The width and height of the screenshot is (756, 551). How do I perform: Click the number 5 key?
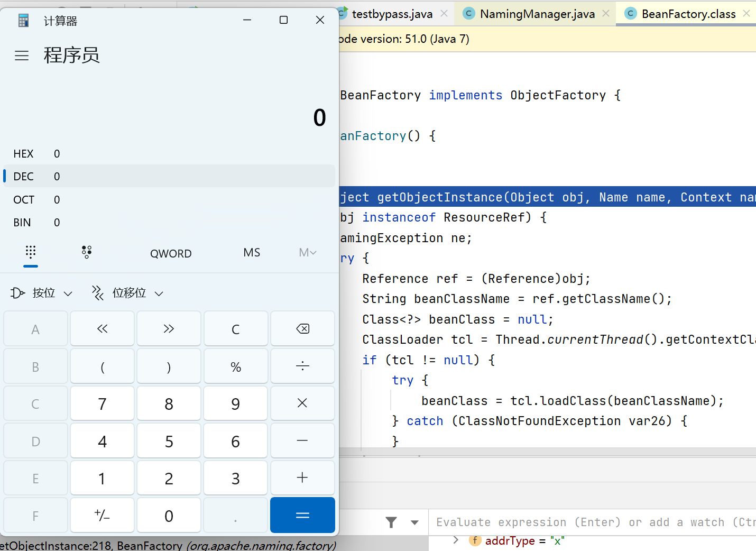[169, 440]
